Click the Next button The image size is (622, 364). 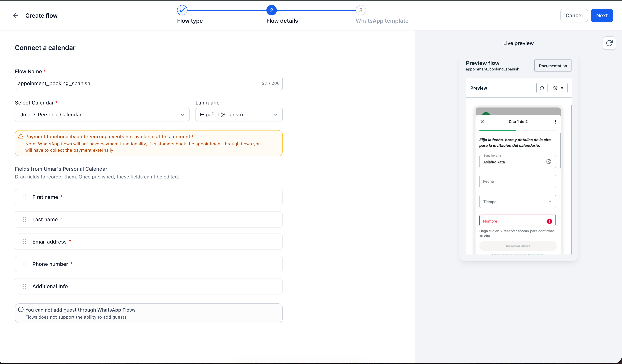(602, 16)
